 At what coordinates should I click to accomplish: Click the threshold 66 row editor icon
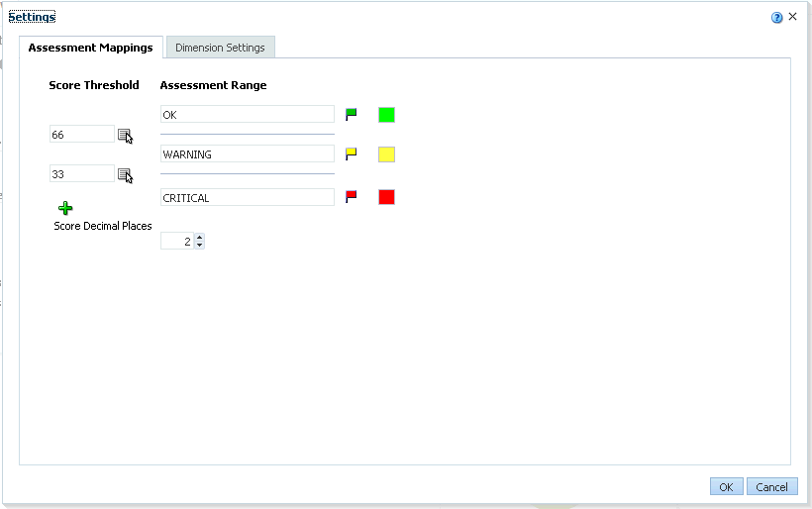[125, 136]
